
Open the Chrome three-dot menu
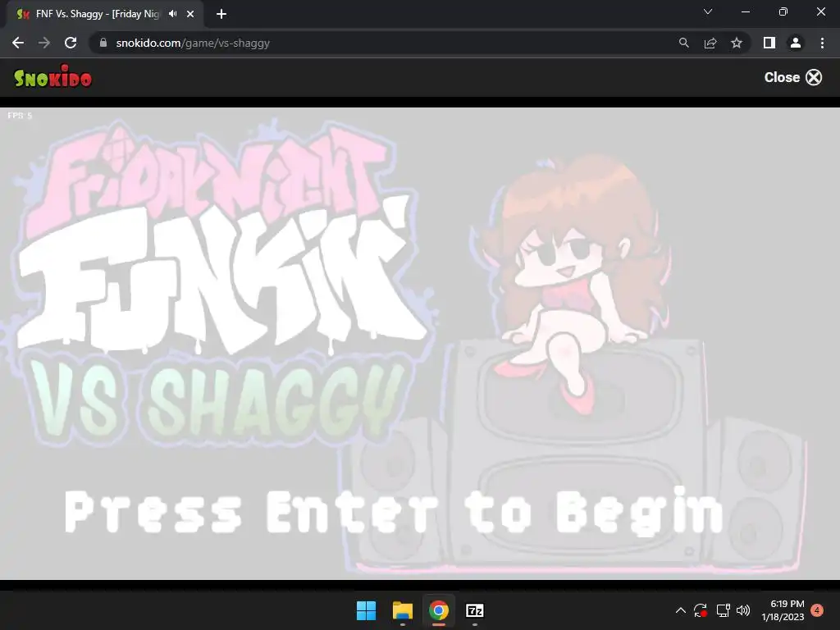pos(822,43)
